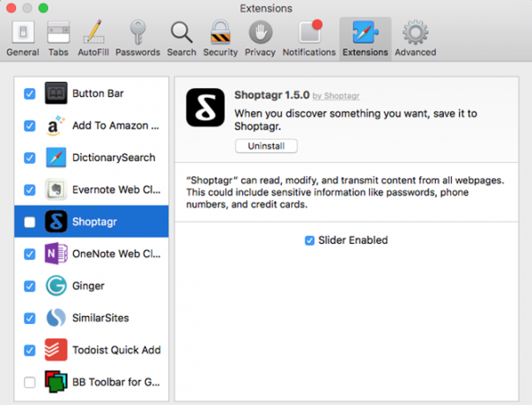This screenshot has height=405, width=532.
Task: Select the DictionarySearch extension name
Action: [x=114, y=158]
